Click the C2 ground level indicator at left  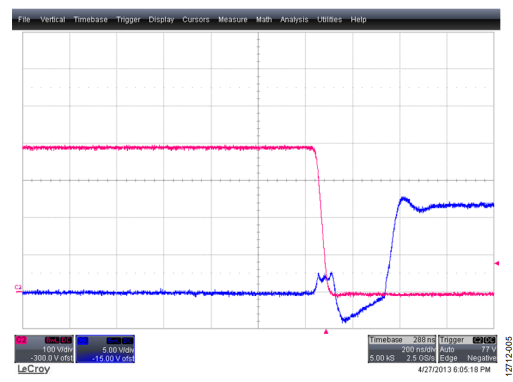(x=18, y=289)
